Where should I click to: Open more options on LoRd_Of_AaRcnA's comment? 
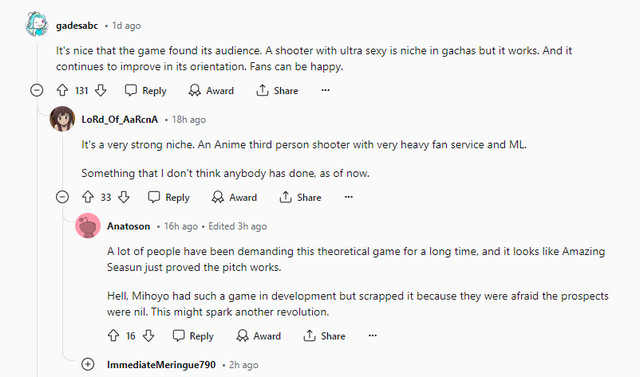click(349, 197)
